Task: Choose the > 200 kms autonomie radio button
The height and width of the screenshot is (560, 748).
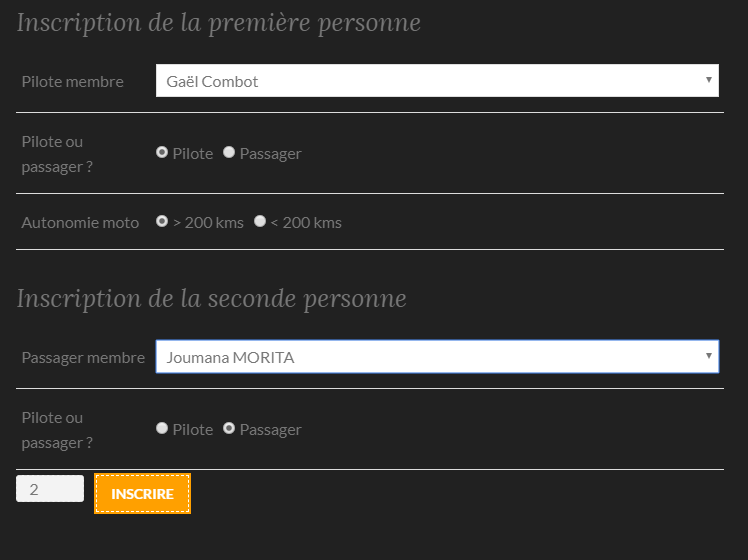Action: tap(162, 222)
